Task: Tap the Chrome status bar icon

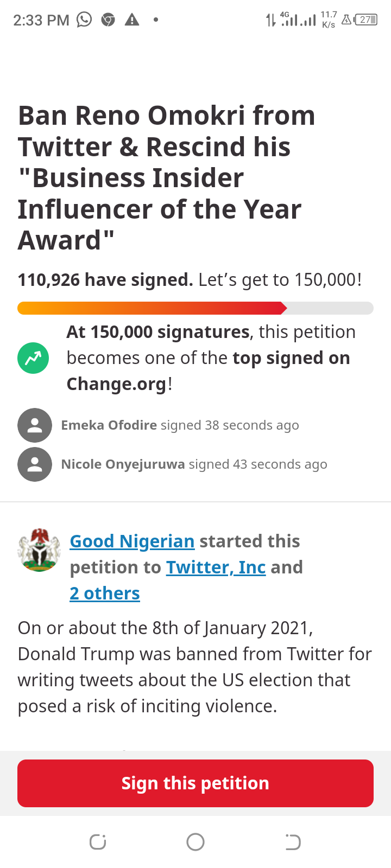Action: click(108, 20)
